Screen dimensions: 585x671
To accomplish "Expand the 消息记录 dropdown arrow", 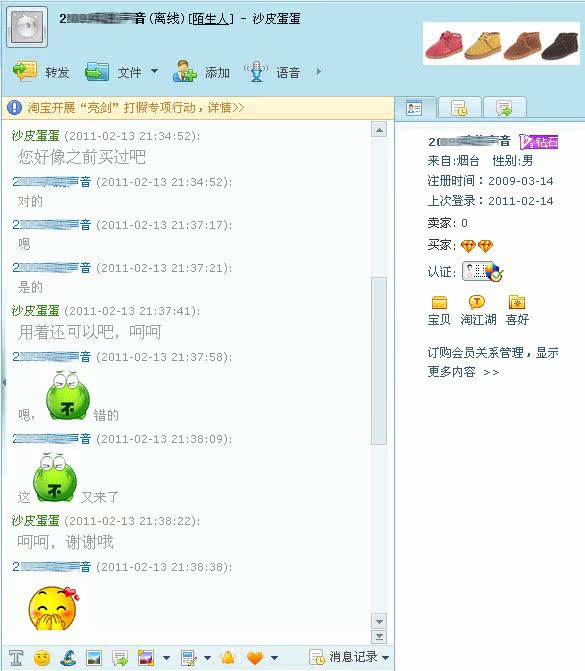I will [x=386, y=658].
